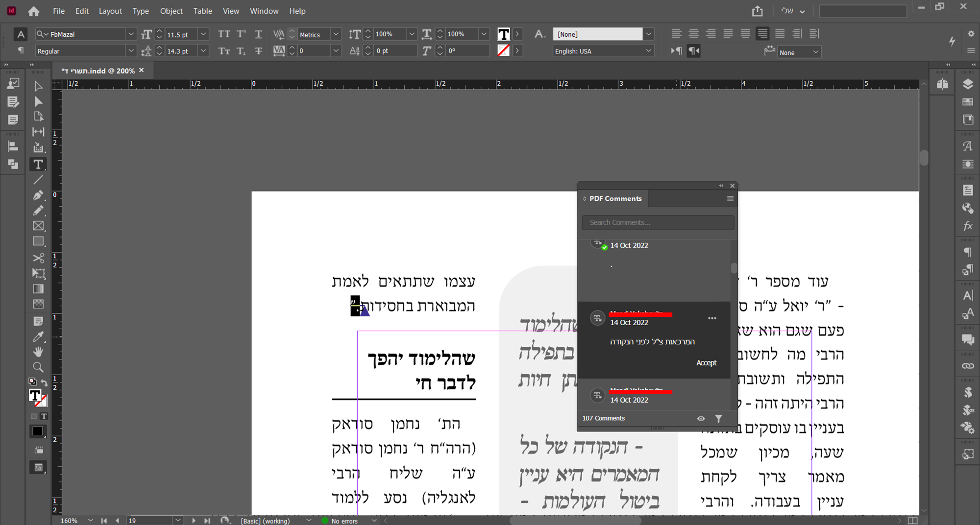The height and width of the screenshot is (525, 980).
Task: Open the Layers panel
Action: (968, 84)
